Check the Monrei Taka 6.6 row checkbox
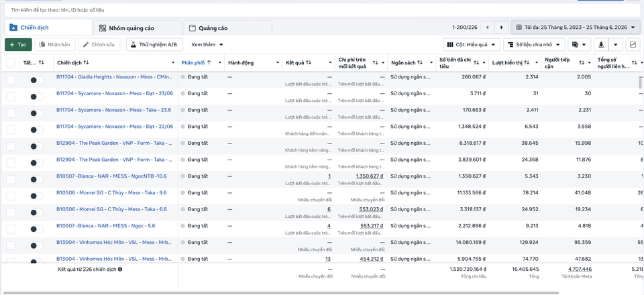 11,213
